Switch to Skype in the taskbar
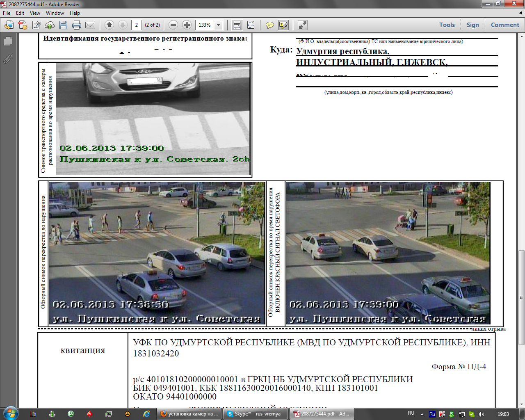This screenshot has width=525, height=420. click(254, 414)
